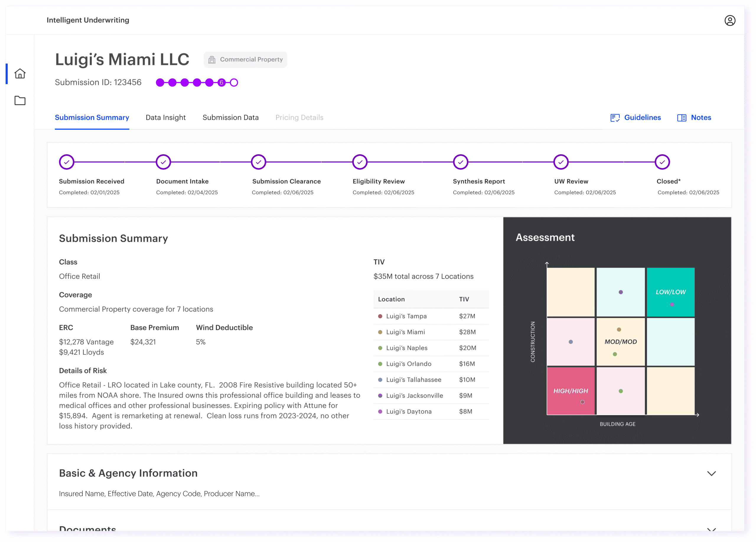756x542 pixels.
Task: Open the folder icon in sidebar
Action: pyautogui.click(x=20, y=101)
